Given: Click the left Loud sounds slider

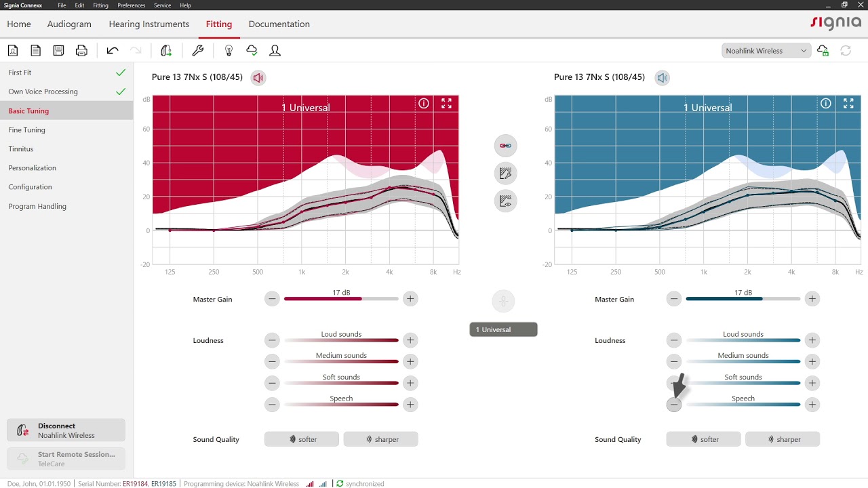Looking at the screenshot, I should tap(341, 340).
